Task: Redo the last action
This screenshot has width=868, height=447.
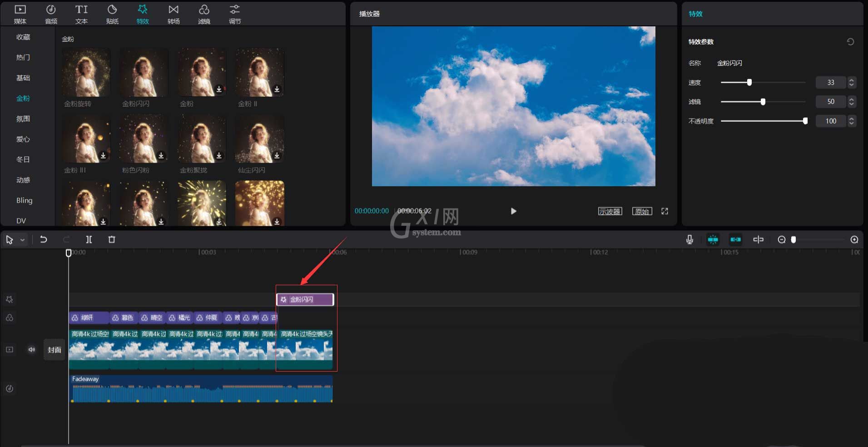Action: point(66,239)
